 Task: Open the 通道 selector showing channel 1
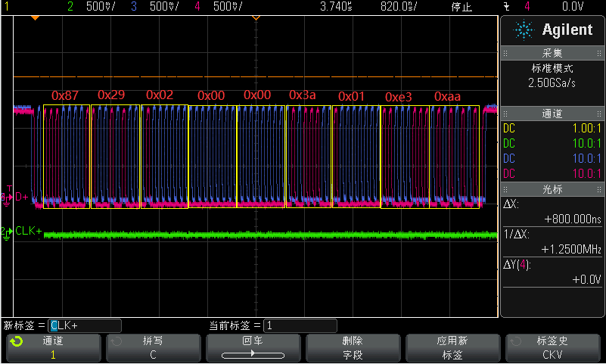(x=53, y=348)
